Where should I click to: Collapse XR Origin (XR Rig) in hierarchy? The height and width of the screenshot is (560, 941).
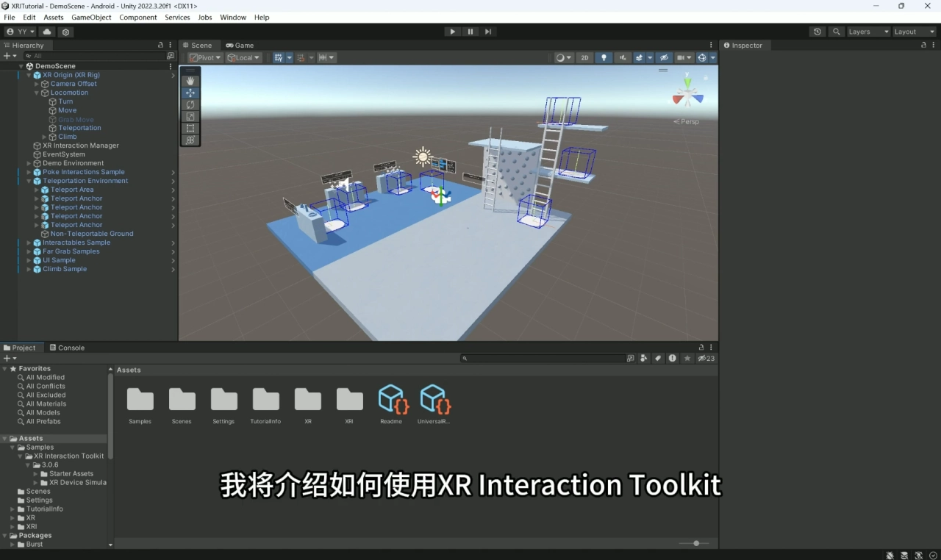[29, 75]
